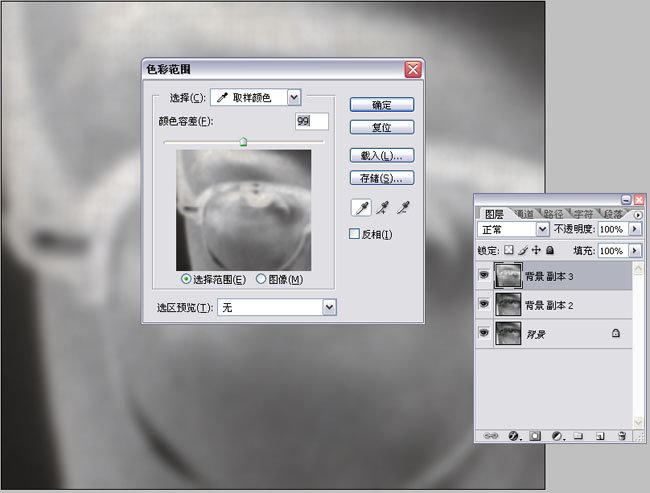This screenshot has height=493, width=650.
Task: Hide the 背景 layer eye icon
Action: tap(483, 333)
